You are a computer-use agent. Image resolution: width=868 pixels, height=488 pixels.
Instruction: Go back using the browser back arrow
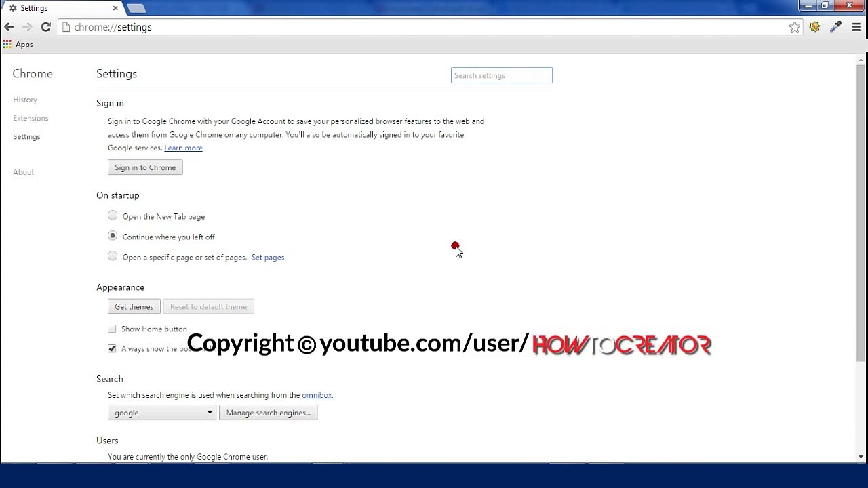(x=9, y=27)
